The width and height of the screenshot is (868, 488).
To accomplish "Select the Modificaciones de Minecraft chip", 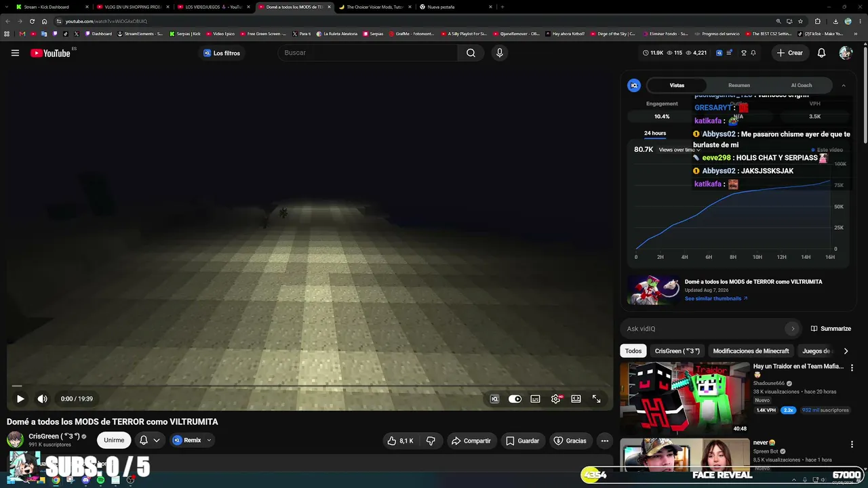I will click(751, 351).
